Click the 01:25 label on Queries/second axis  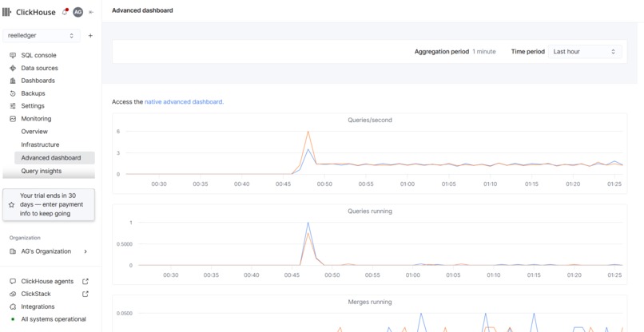tap(614, 184)
